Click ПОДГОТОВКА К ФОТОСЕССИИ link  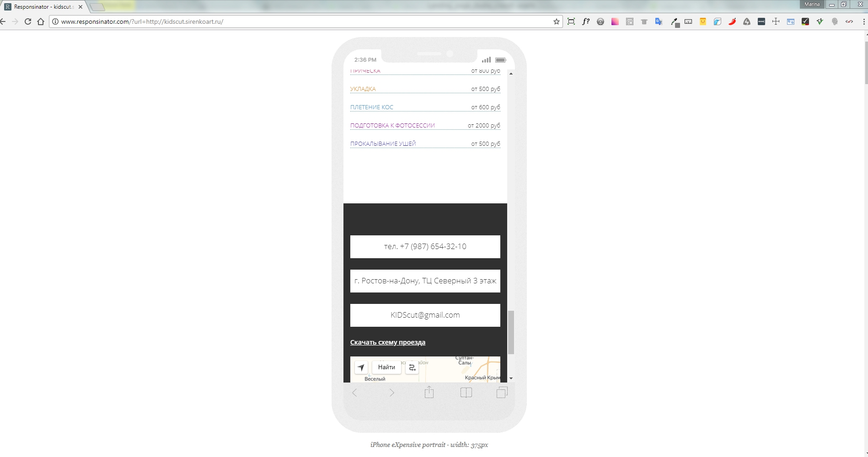tap(392, 126)
